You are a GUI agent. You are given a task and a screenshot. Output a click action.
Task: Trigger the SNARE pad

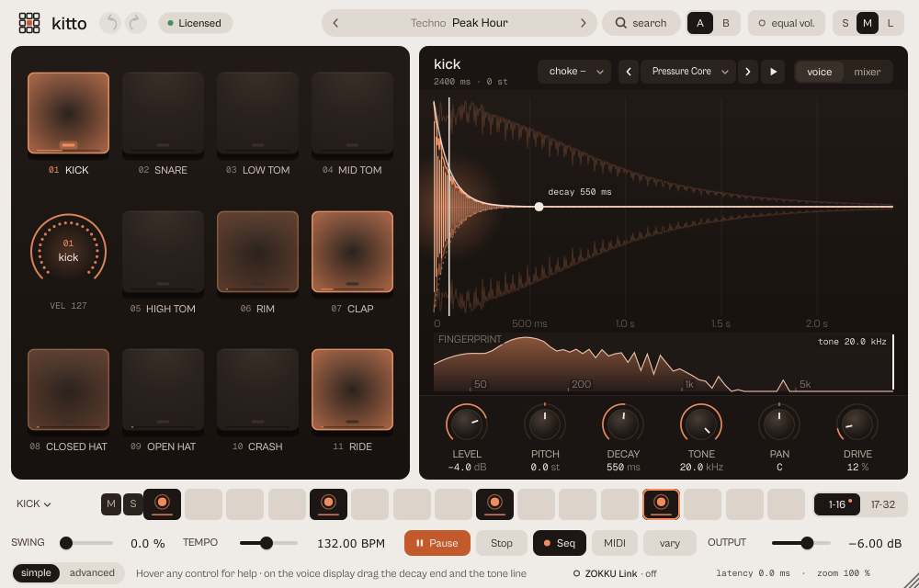[163, 113]
